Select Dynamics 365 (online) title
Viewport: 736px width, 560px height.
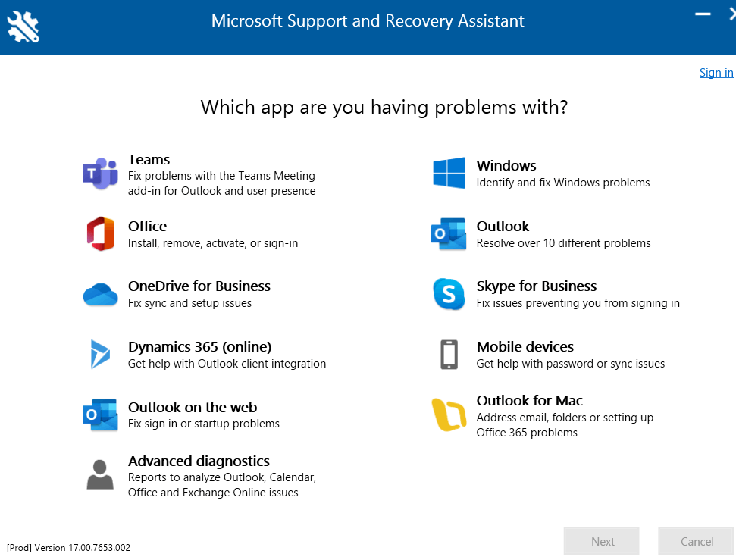tap(199, 347)
